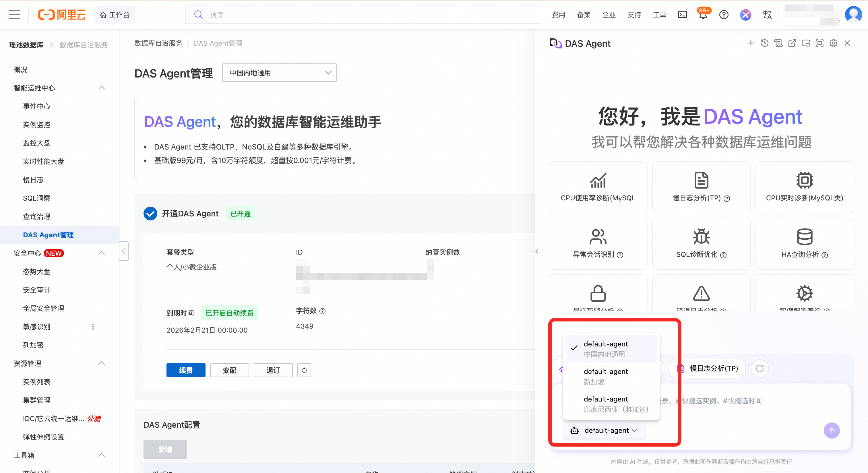
Task: Open chat history in DAS Agent panel
Action: point(764,43)
